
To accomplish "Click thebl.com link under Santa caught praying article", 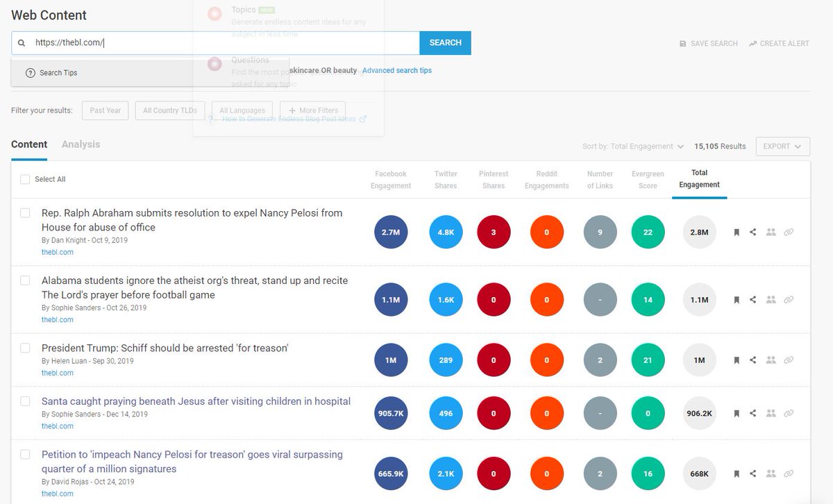I will 57,426.
